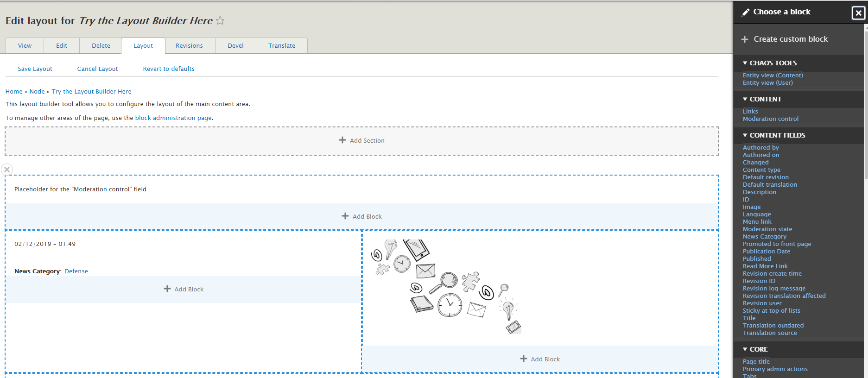Screen dimensions: 868x378
Task: Choose the Entity view (Content) block
Action: point(773,76)
